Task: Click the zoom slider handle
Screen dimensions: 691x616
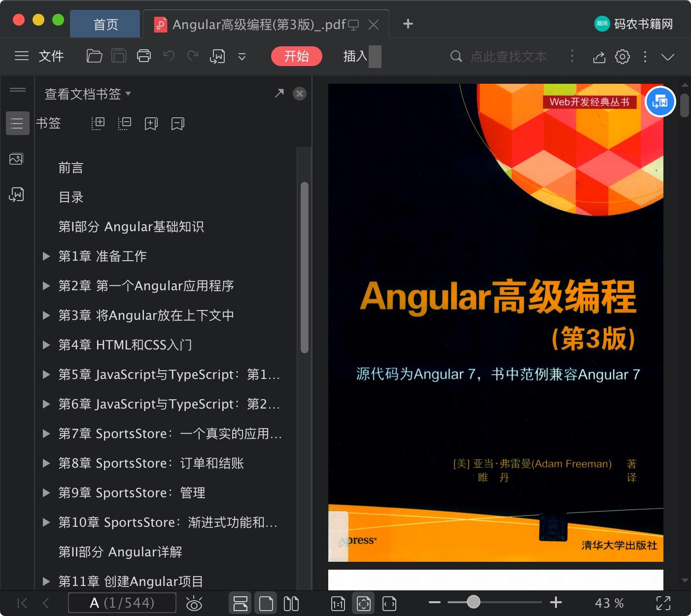Action: pos(473,602)
